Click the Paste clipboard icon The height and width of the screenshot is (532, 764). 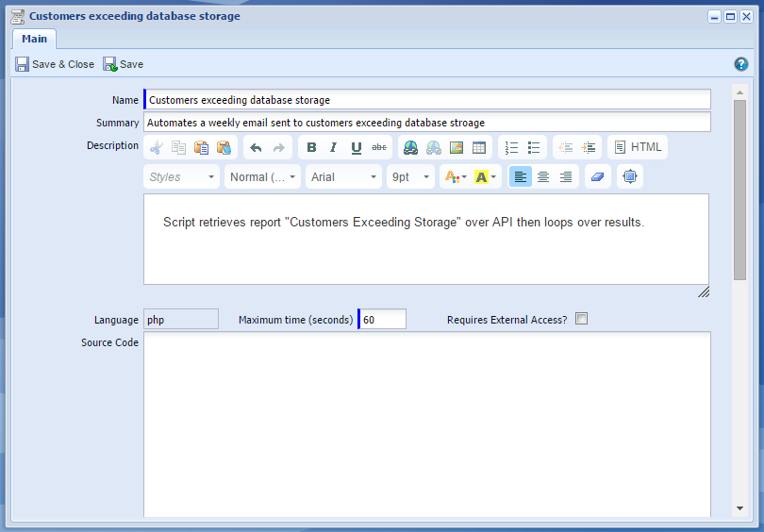[x=201, y=147]
